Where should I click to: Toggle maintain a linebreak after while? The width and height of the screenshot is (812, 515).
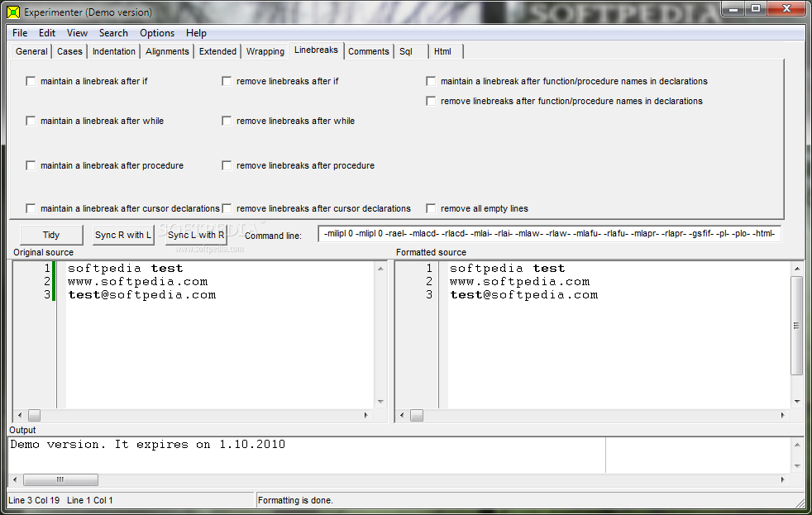pyautogui.click(x=31, y=121)
